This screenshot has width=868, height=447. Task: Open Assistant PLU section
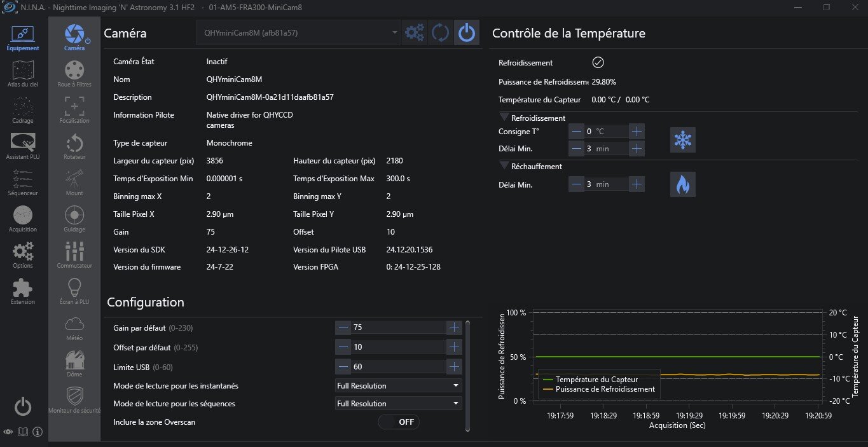point(23,146)
